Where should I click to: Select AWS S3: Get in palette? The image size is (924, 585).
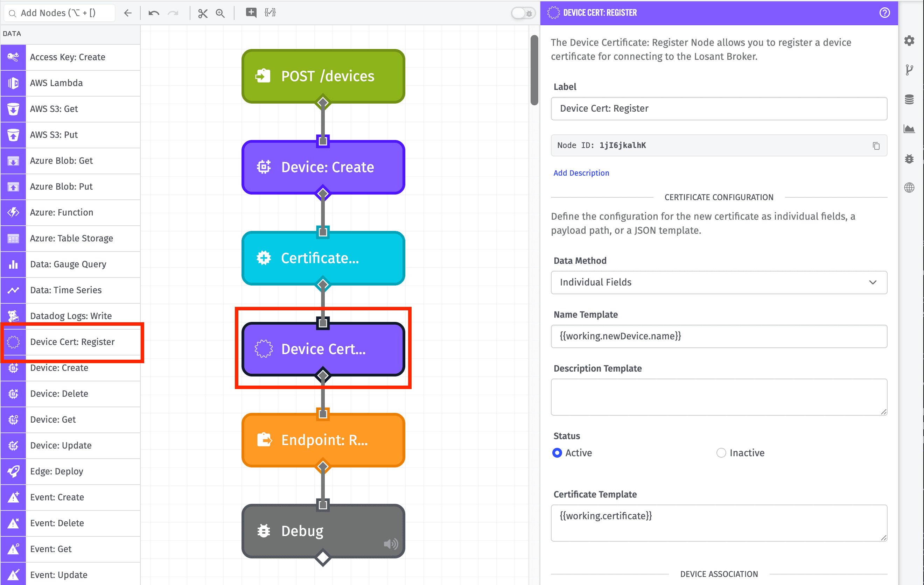70,109
